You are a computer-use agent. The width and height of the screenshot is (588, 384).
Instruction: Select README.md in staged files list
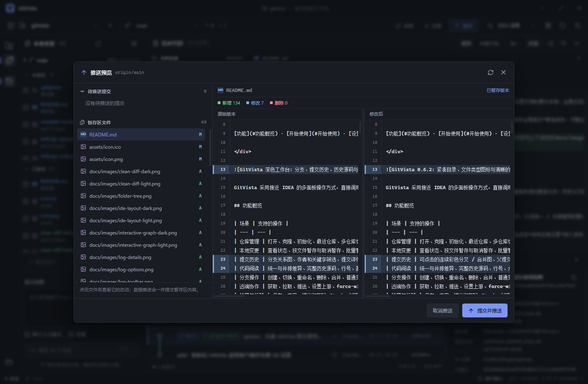pos(141,134)
